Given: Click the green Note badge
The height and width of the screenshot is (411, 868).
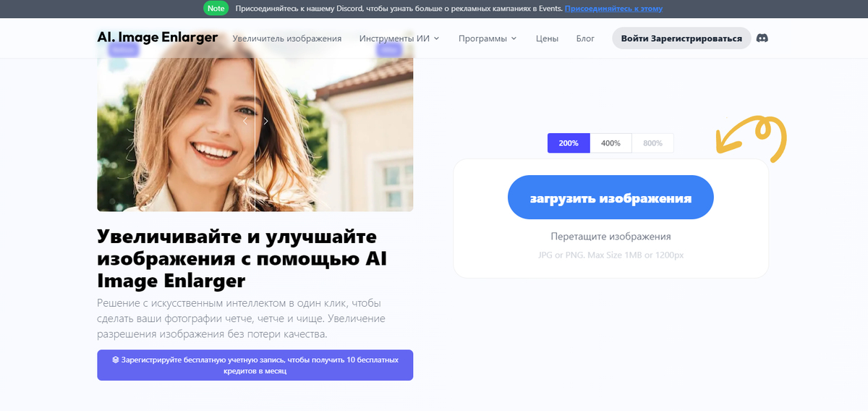Looking at the screenshot, I should click(216, 9).
